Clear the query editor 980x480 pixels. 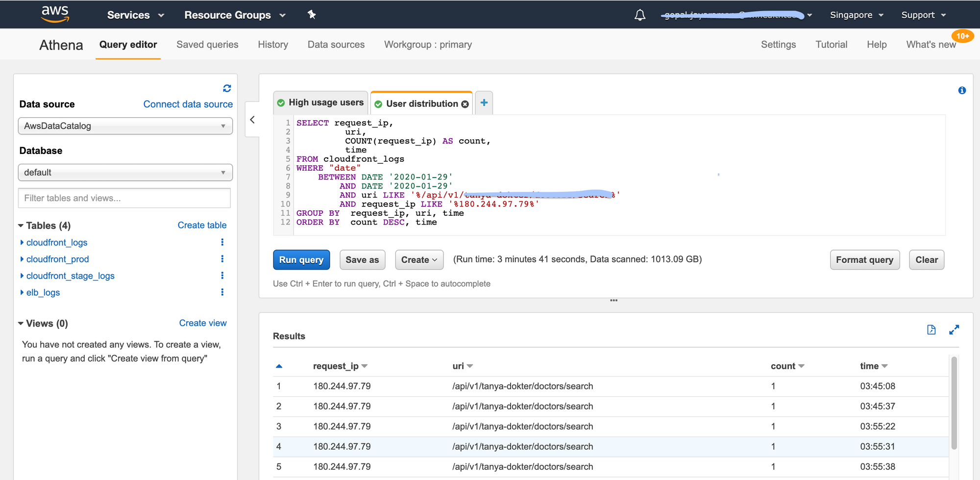pos(927,260)
